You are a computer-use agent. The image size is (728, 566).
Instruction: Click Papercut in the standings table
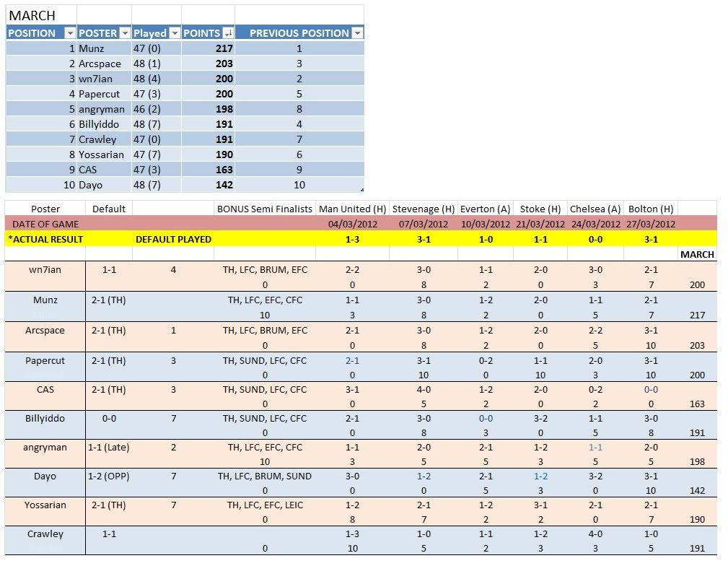[100, 94]
